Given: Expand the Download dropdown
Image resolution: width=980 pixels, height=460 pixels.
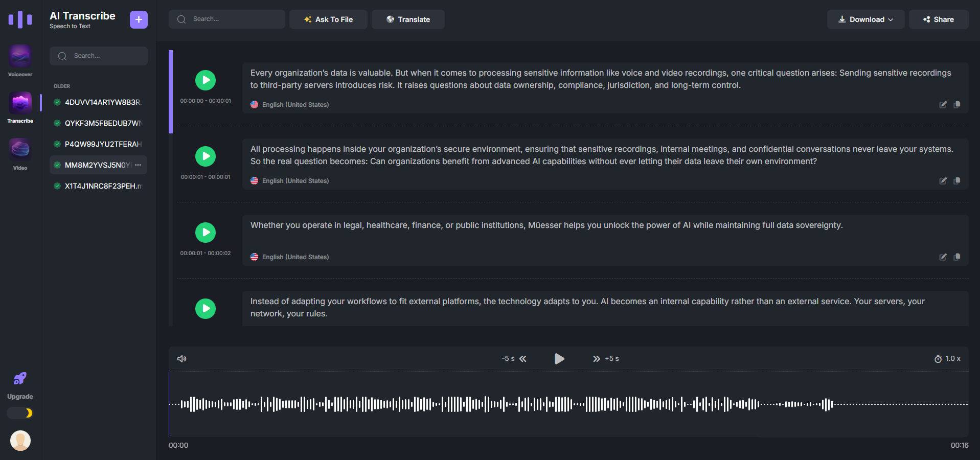Looking at the screenshot, I should [x=865, y=19].
